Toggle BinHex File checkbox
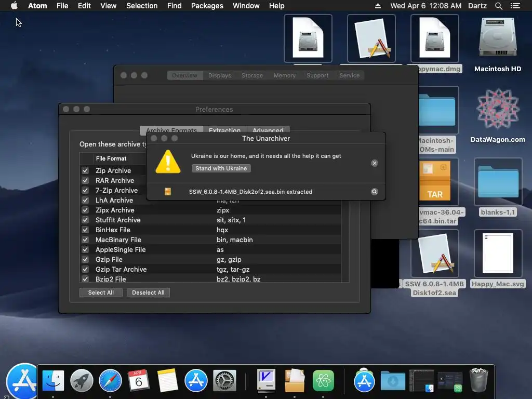This screenshot has height=399, width=532. click(85, 230)
